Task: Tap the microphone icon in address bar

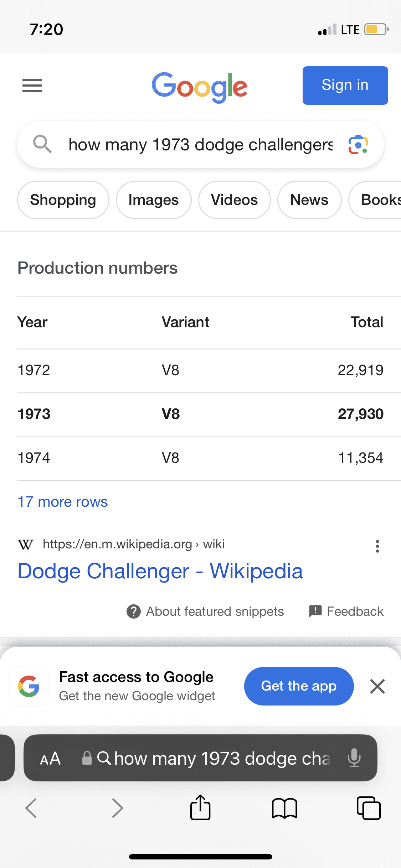Action: (x=354, y=758)
